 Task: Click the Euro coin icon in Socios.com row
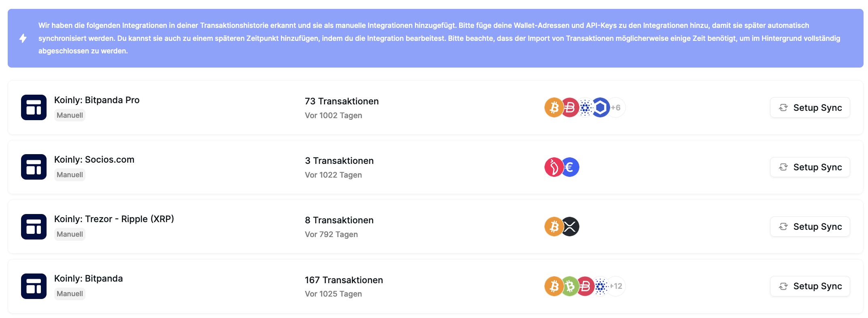pyautogui.click(x=570, y=167)
